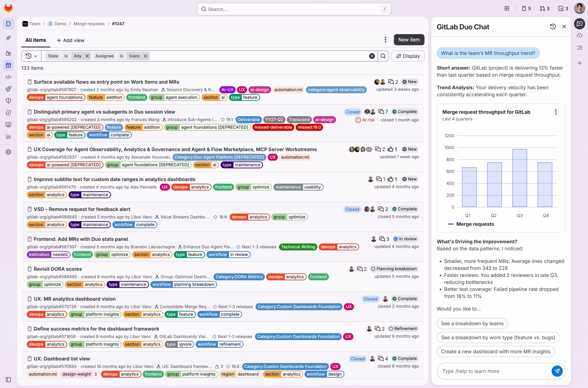Click the pinned items sidebar icon
Image resolution: width=588 pixels, height=388 pixels.
coord(8,38)
